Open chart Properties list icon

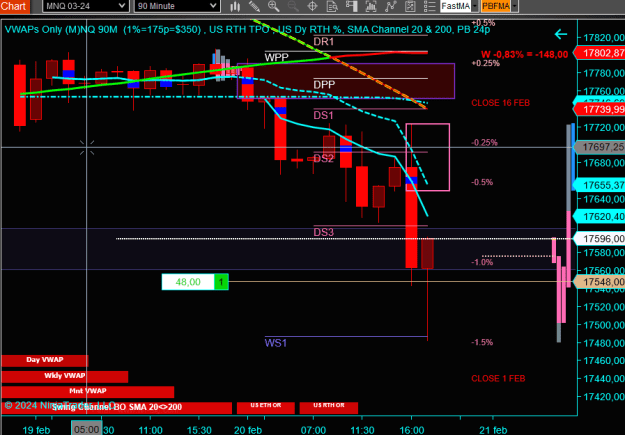(x=429, y=6)
